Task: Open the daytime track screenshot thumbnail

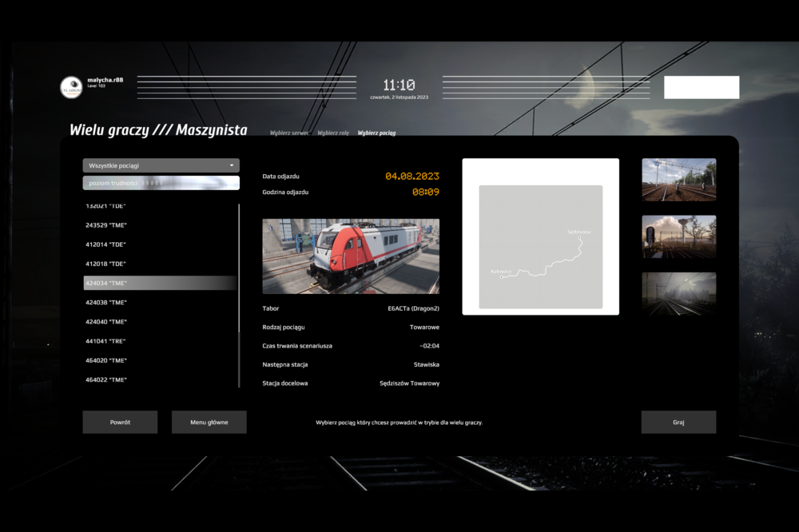Action: click(678, 179)
